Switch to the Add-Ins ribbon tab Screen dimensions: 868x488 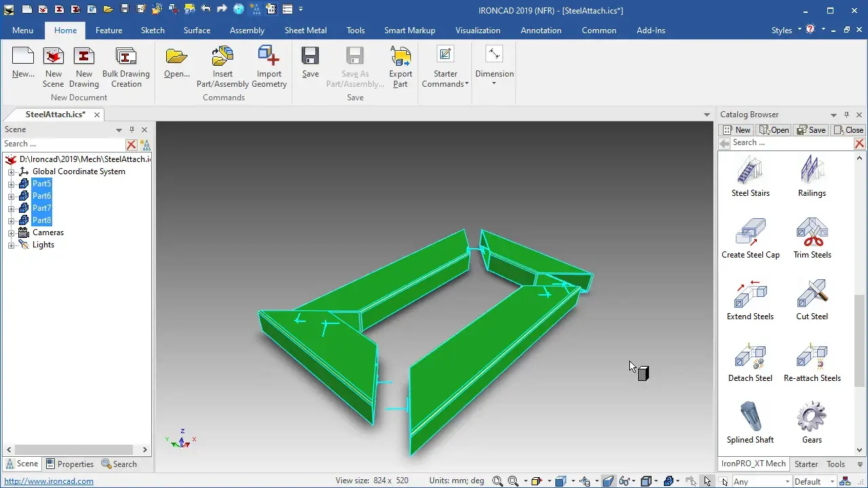[x=651, y=30]
